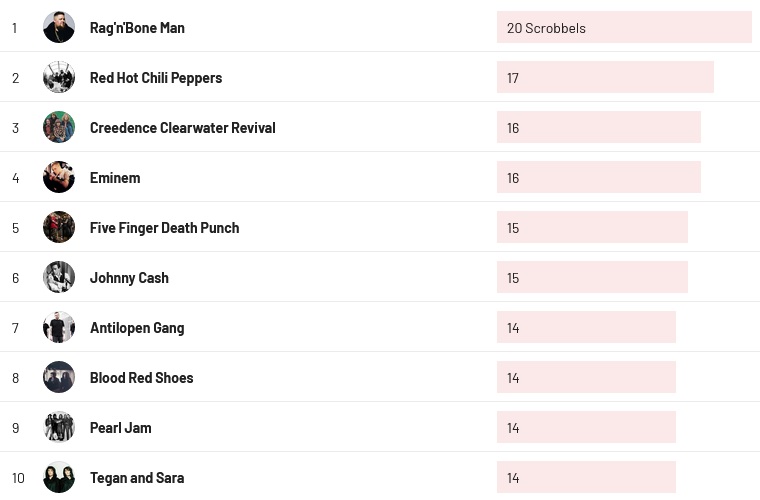Open the Pearl Jam name link
The width and height of the screenshot is (760, 500).
tap(121, 428)
